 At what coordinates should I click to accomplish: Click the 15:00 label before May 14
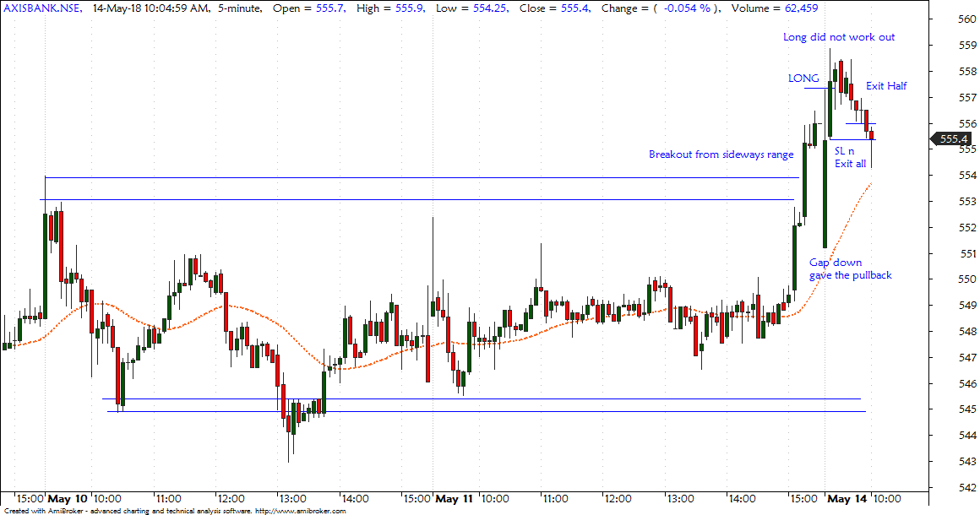pos(803,499)
